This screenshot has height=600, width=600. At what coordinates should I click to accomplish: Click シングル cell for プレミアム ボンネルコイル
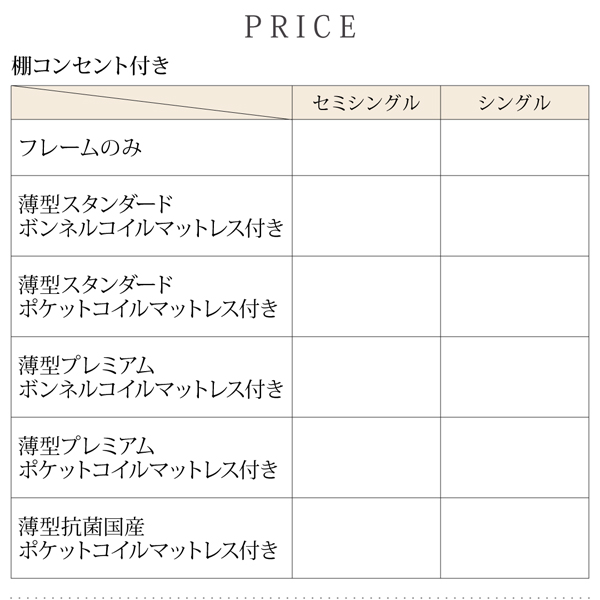click(515, 377)
